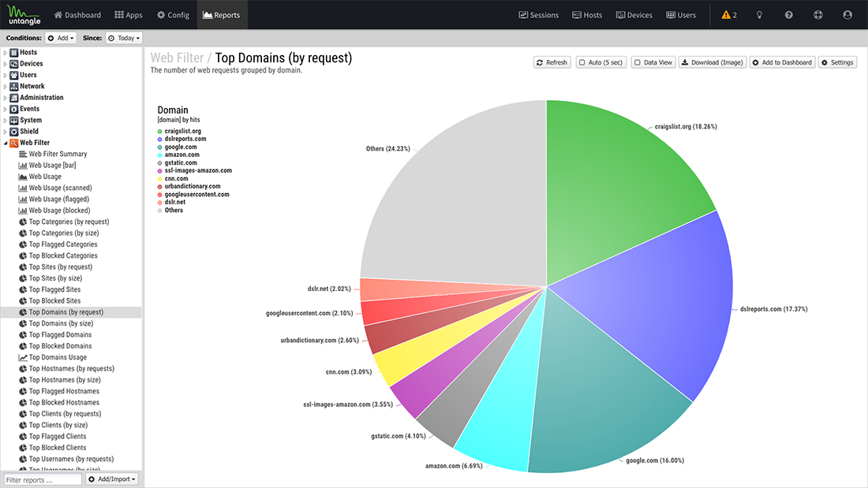
Task: Click the Filter reports input field
Action: (42, 479)
